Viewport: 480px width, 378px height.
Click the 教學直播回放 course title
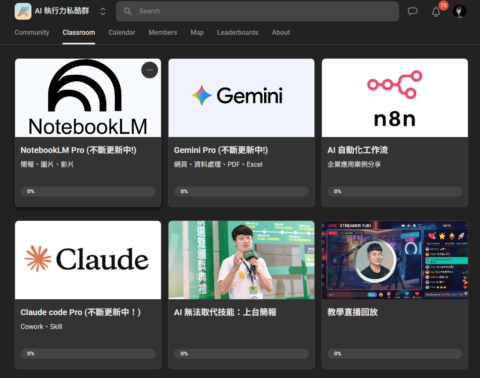[x=352, y=312]
